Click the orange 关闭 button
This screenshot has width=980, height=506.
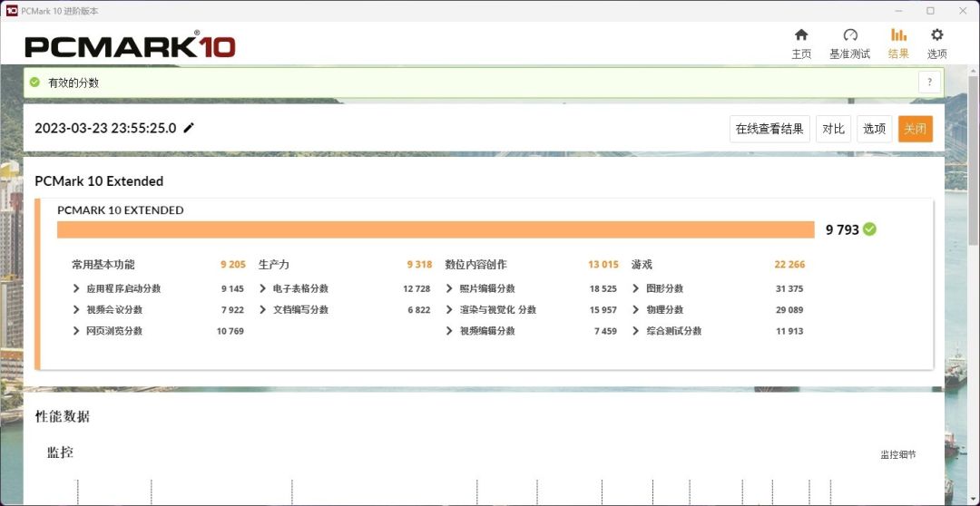(915, 130)
